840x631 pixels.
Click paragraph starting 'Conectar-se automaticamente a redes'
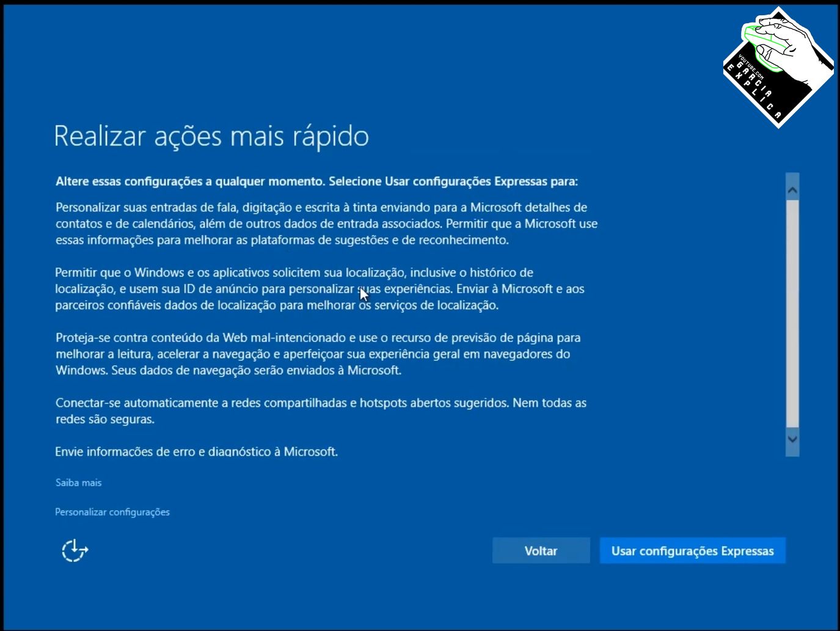(321, 410)
